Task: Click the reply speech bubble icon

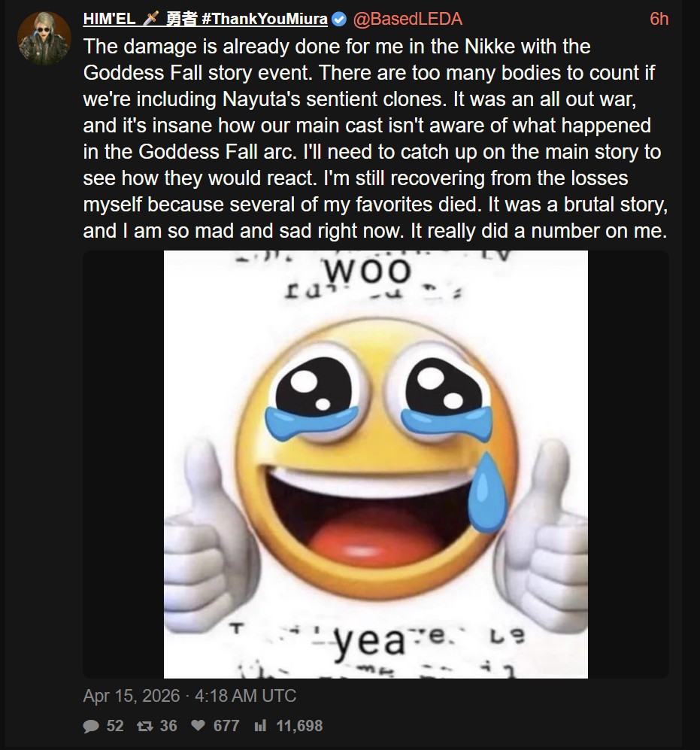Action: [x=91, y=726]
